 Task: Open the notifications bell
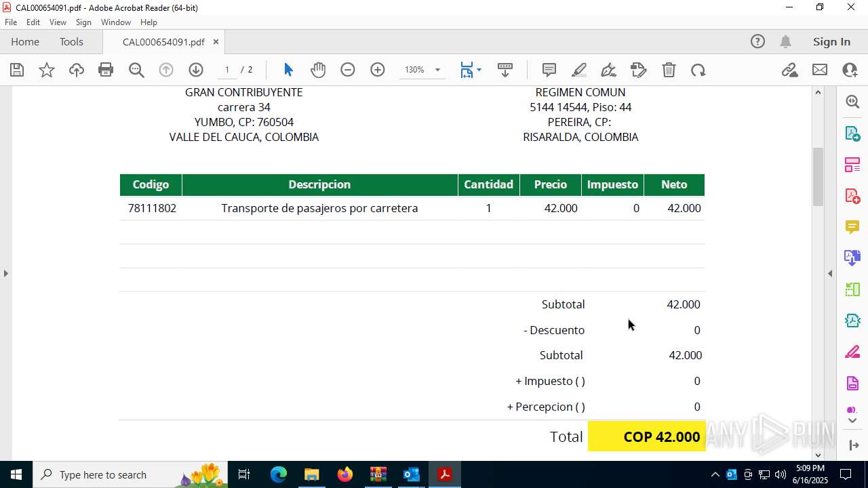[x=785, y=42]
